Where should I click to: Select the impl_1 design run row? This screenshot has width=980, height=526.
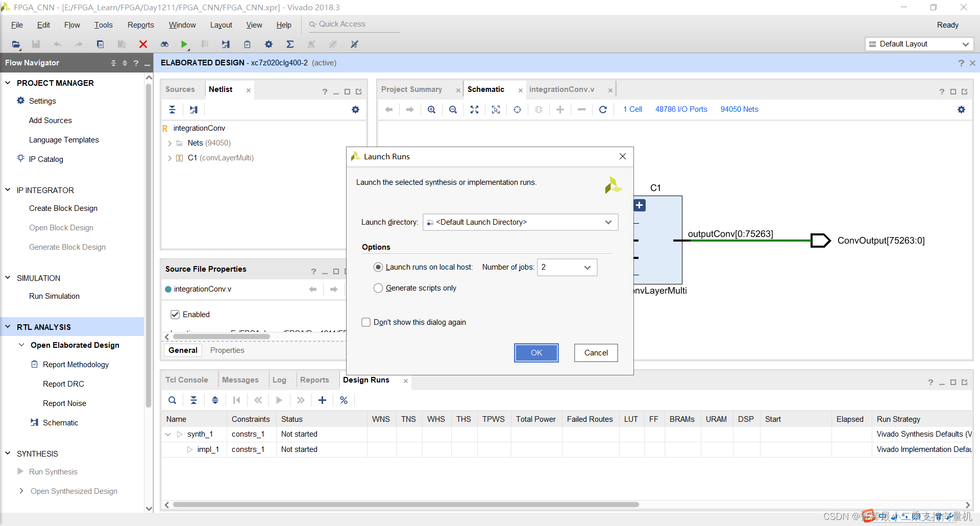567,449
